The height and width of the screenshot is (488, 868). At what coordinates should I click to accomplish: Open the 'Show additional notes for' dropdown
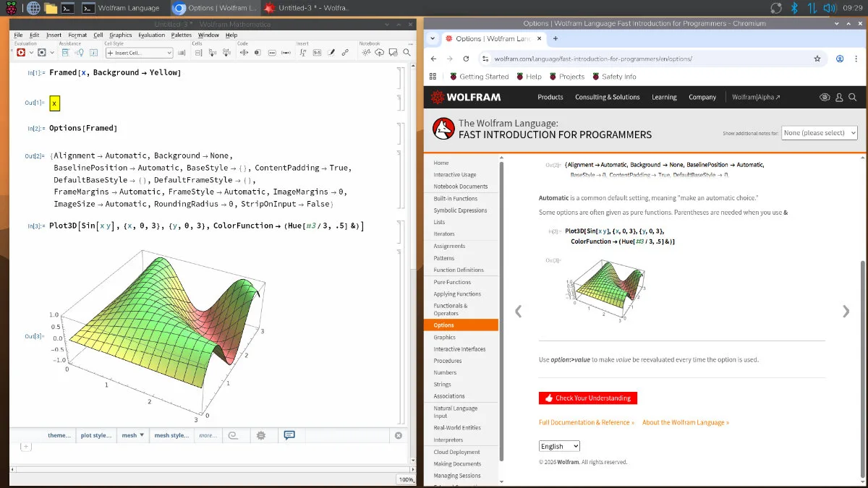[820, 133]
